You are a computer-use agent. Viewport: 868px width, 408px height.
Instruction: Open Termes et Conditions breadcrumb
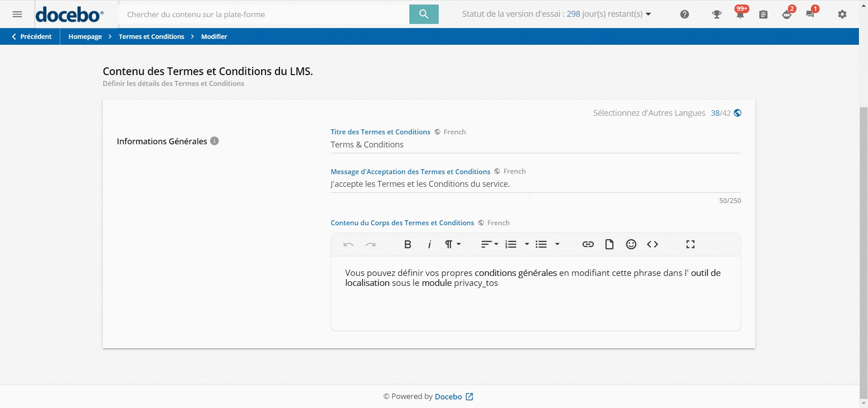[151, 37]
